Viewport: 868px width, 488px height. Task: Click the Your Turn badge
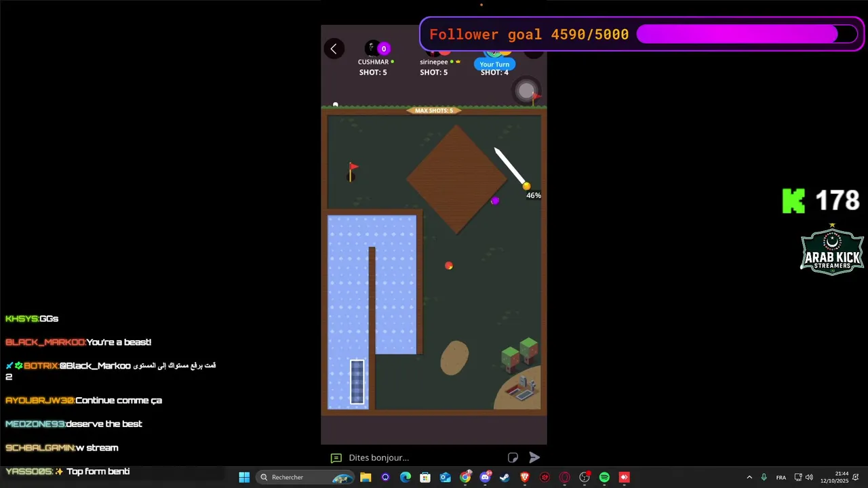click(494, 64)
